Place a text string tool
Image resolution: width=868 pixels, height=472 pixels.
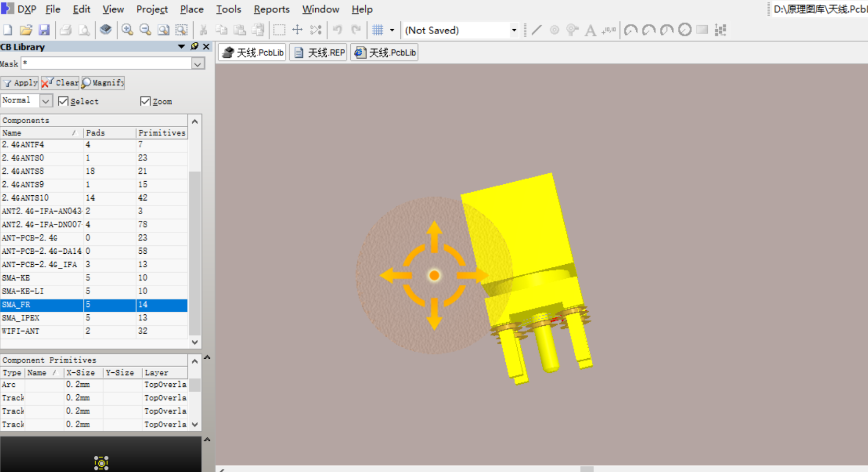click(590, 30)
